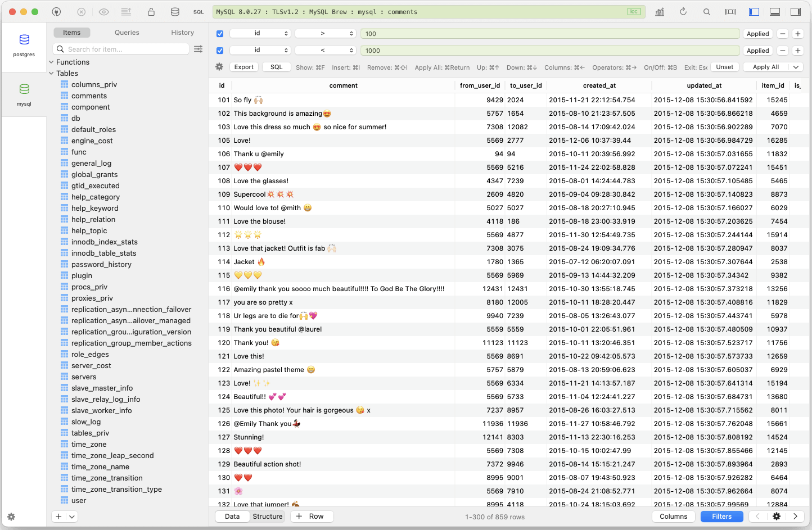Switch to the History tab
The width and height of the screenshot is (812, 530).
point(183,33)
